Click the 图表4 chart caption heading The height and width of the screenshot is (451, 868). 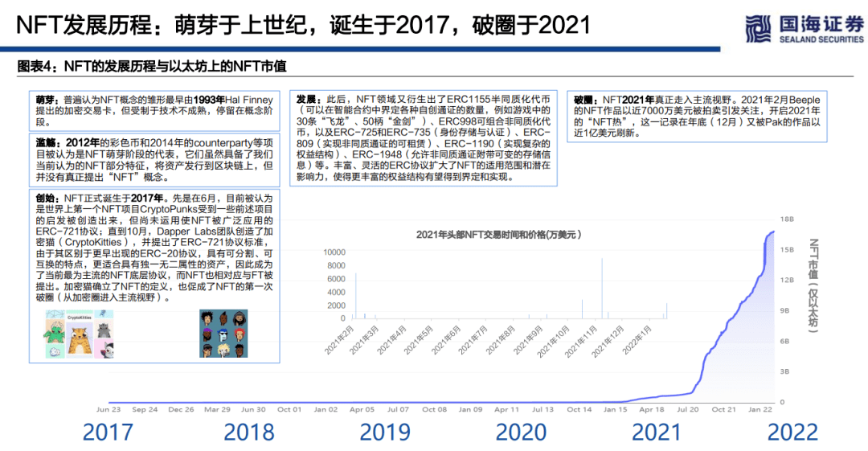point(152,66)
